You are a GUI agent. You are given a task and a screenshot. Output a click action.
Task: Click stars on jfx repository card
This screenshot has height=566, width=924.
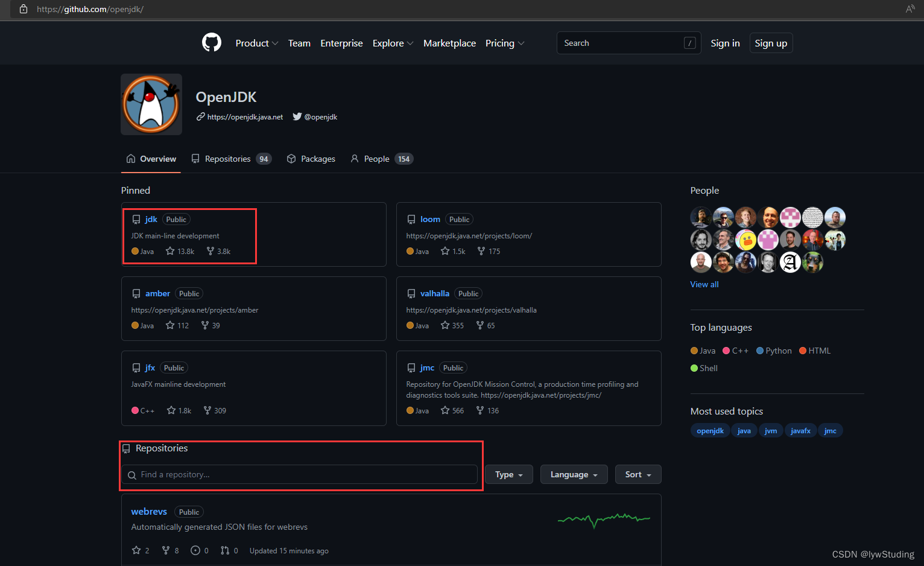[x=179, y=410]
